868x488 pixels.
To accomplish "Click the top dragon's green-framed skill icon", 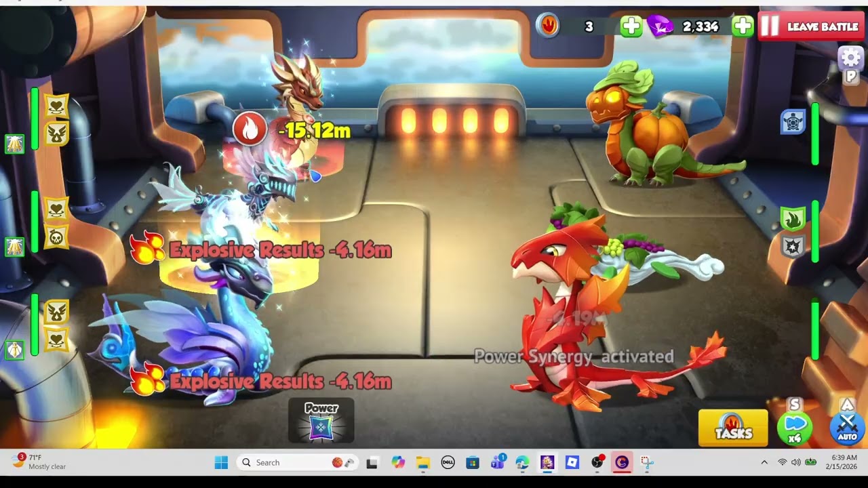I will coord(15,144).
